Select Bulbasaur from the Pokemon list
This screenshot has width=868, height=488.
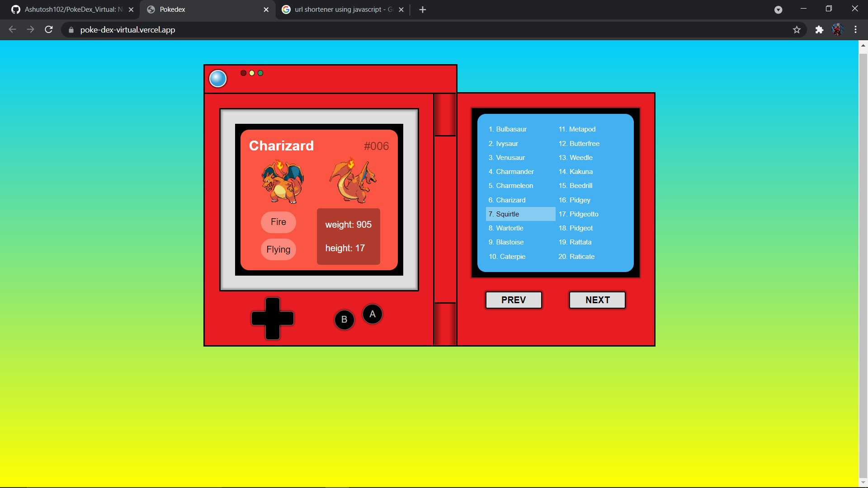[x=508, y=129]
